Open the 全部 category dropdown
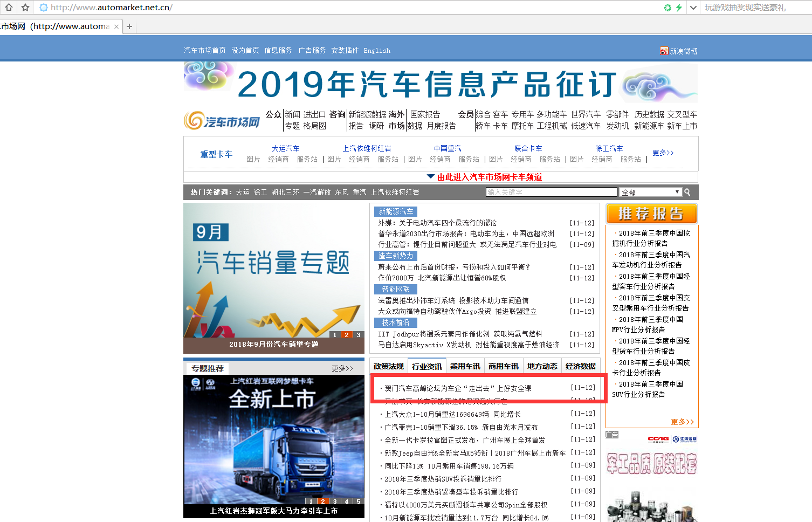812x522 pixels. pyautogui.click(x=651, y=192)
